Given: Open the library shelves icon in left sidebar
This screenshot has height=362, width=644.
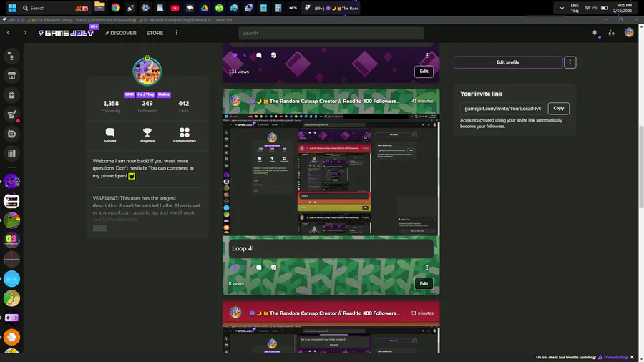Looking at the screenshot, I should point(11,153).
